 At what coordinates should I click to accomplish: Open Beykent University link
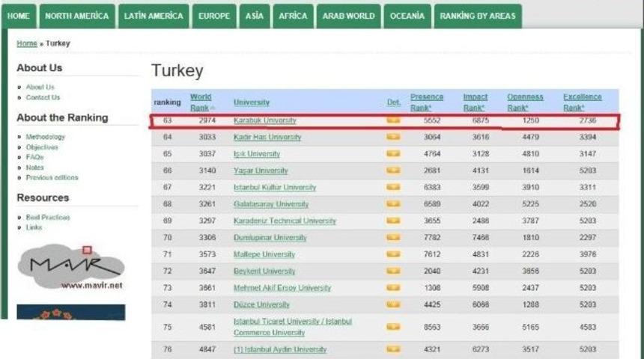[264, 271]
